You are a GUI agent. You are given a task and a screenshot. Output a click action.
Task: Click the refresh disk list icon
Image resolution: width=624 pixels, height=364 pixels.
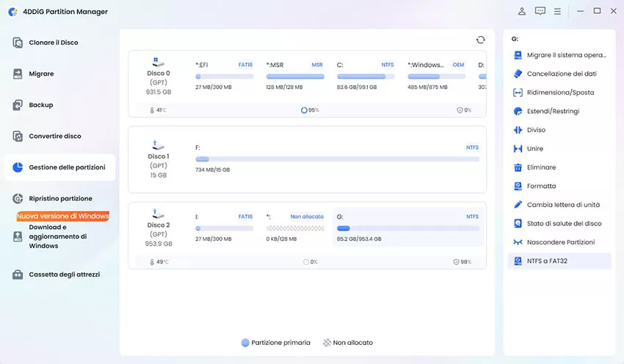pos(480,40)
